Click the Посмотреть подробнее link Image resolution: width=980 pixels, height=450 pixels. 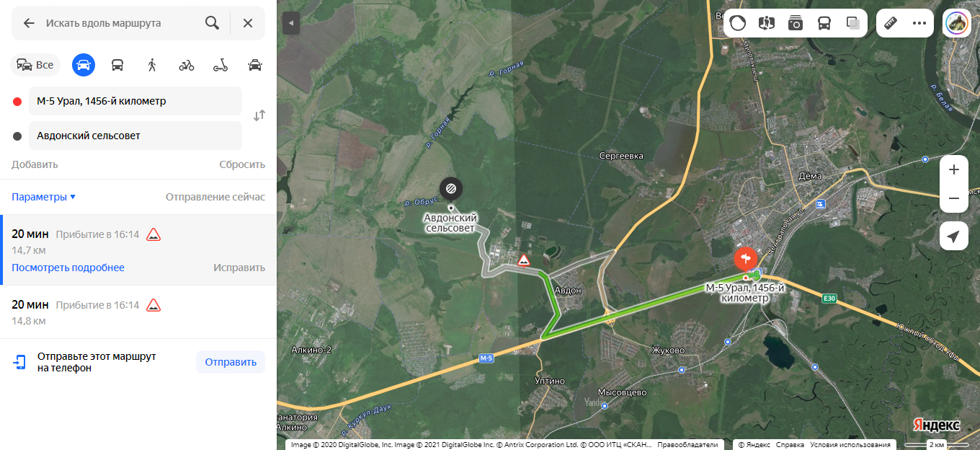[x=68, y=268]
